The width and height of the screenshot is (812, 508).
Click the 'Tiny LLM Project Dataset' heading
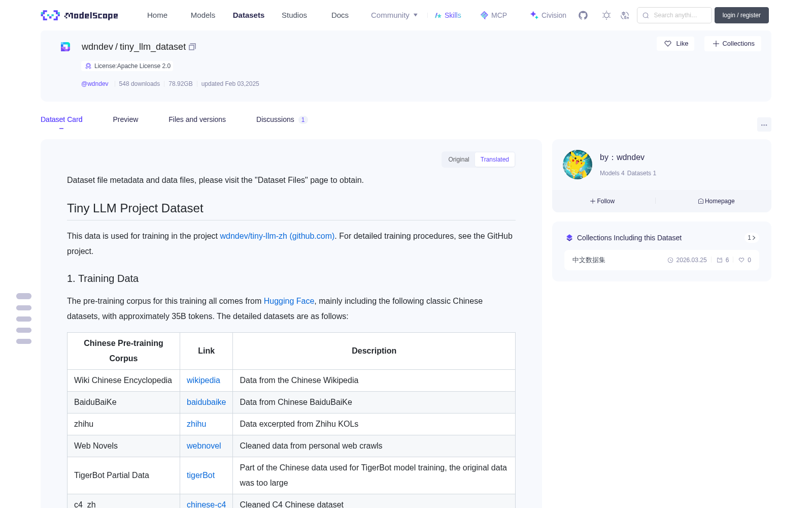[135, 208]
